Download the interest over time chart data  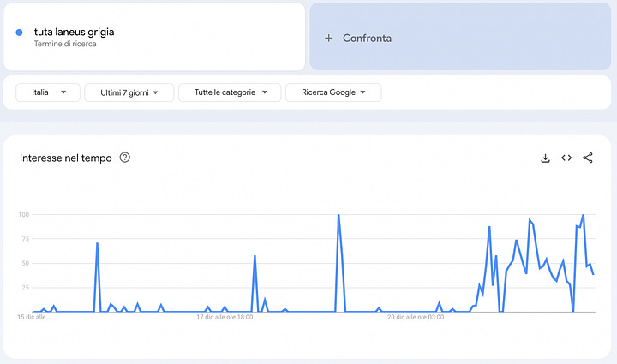(x=545, y=158)
